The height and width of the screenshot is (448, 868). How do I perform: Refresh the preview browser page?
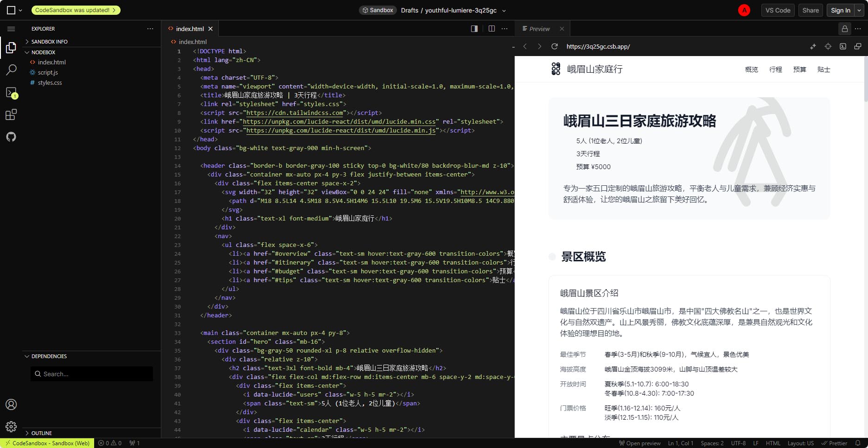coord(554,46)
